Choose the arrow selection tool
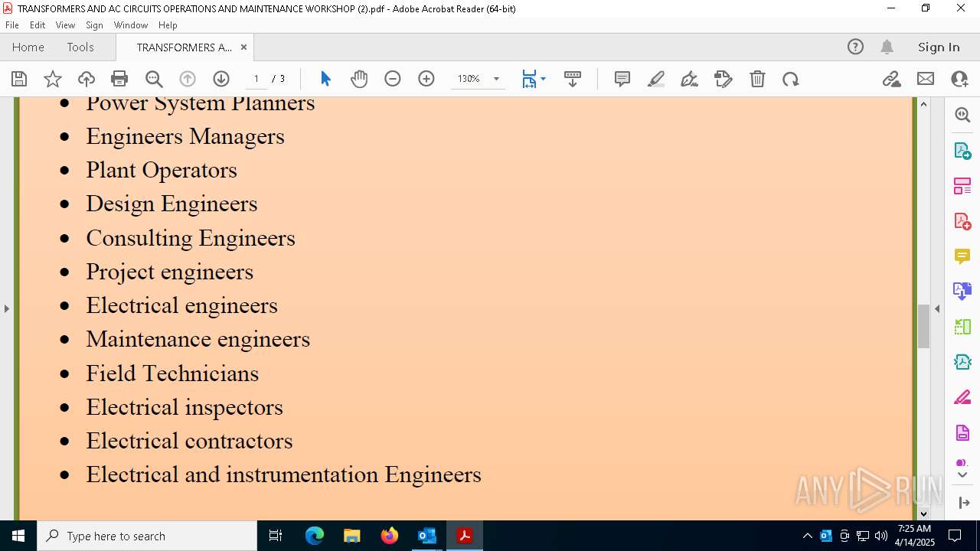This screenshot has width=980, height=551. pyautogui.click(x=325, y=79)
